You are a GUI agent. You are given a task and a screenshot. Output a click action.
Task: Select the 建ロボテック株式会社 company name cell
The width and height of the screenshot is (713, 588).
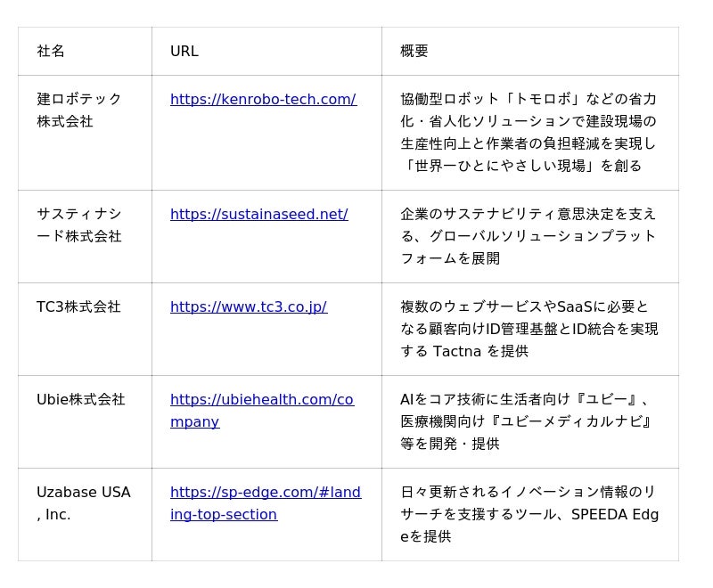click(78, 110)
